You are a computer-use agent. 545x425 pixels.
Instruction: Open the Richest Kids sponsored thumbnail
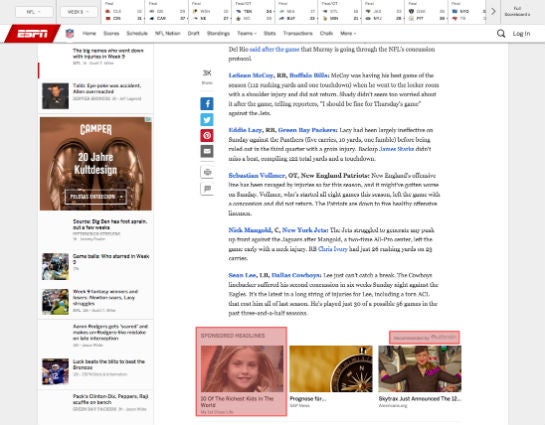(242, 369)
